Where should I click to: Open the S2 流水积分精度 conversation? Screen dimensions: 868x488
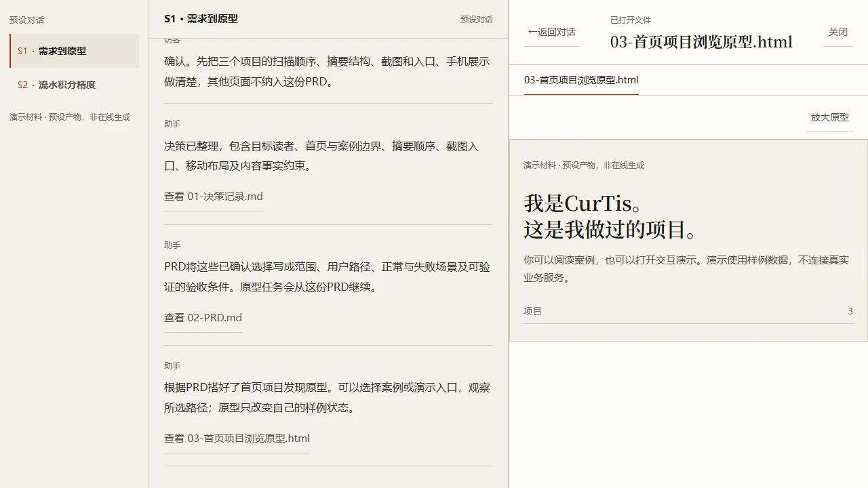pos(74,85)
